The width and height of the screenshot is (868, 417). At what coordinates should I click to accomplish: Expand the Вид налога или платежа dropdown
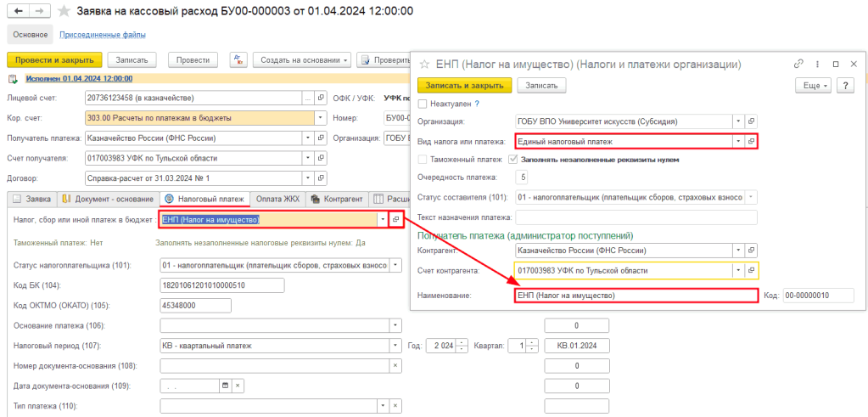(x=737, y=141)
